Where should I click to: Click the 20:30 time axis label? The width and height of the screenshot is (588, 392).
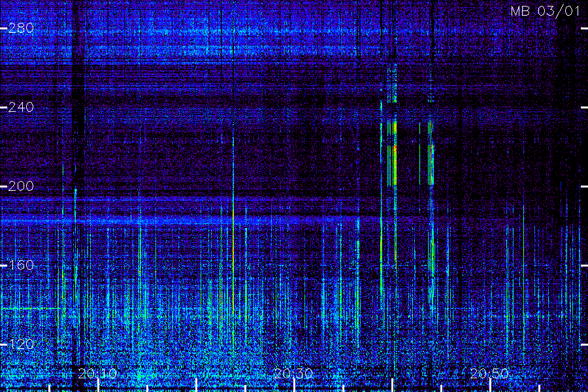click(x=293, y=374)
